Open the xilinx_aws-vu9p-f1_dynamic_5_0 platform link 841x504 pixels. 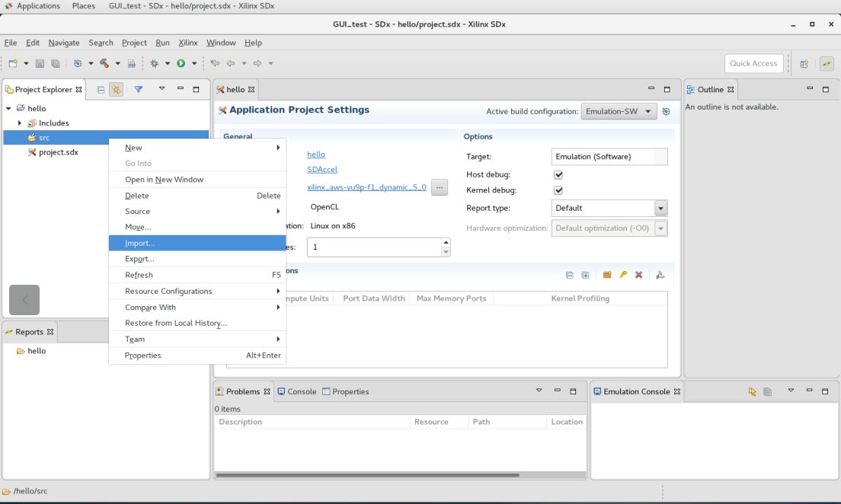click(367, 187)
